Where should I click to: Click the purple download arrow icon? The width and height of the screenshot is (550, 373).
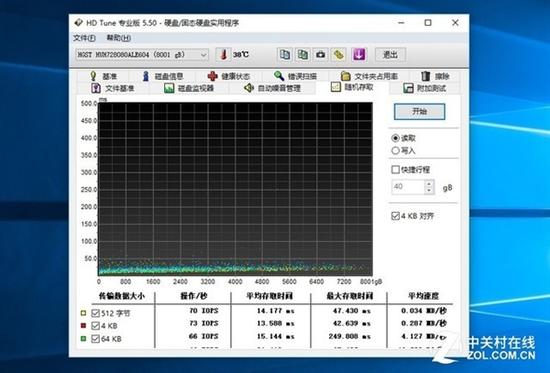coord(359,55)
